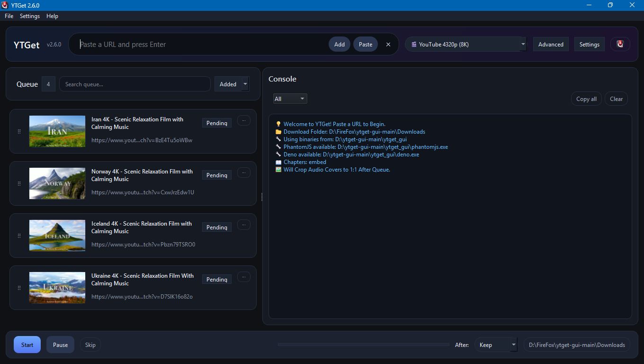Open the YouTube 4320p (8K) quality dropdown
Viewport: 644px width, 364px height.
[465, 45]
